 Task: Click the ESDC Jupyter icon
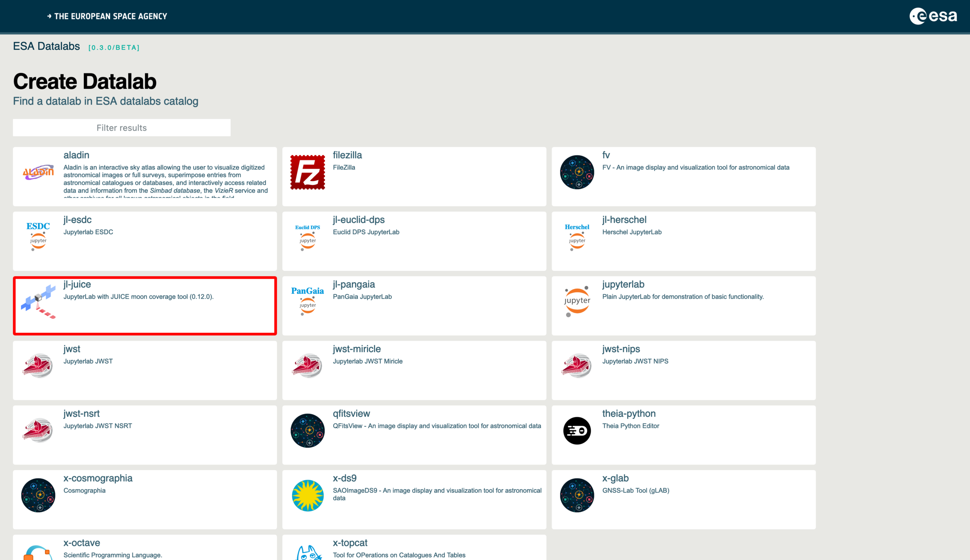(38, 236)
